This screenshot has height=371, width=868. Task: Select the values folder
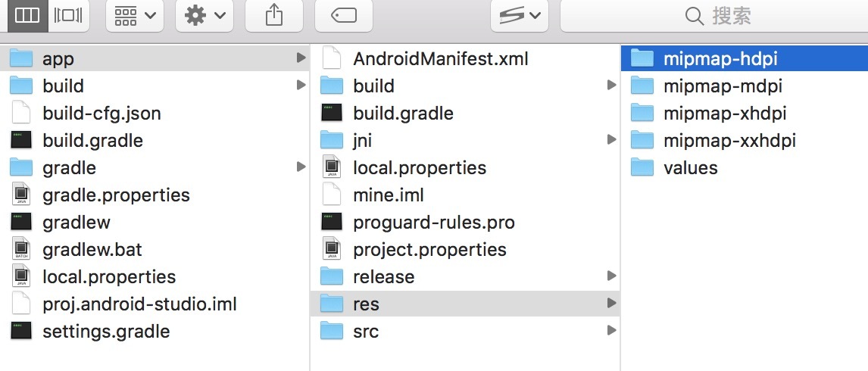(690, 167)
